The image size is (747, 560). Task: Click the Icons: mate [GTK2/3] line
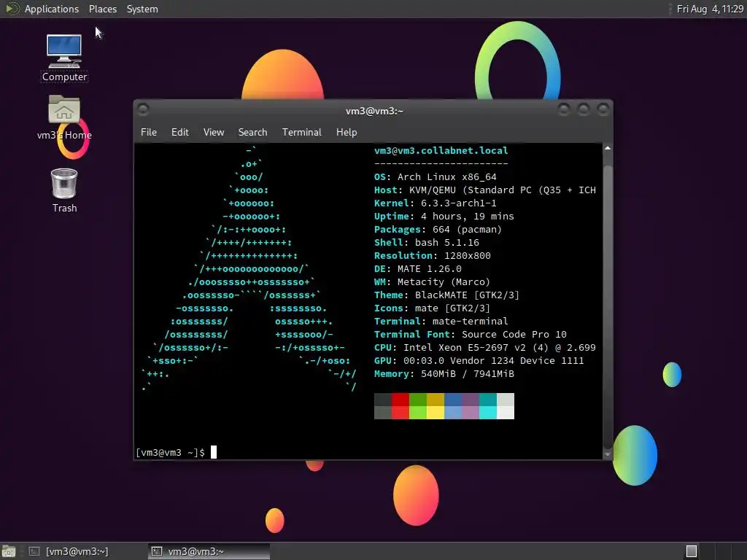click(x=432, y=308)
